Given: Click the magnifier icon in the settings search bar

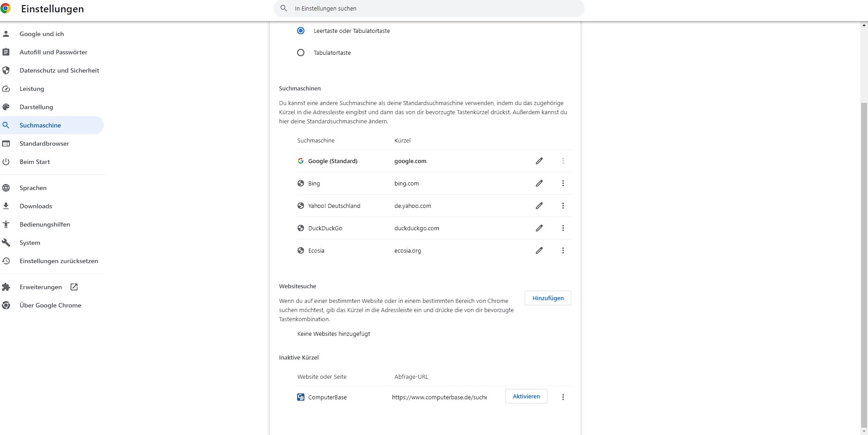Looking at the screenshot, I should tap(284, 8).
